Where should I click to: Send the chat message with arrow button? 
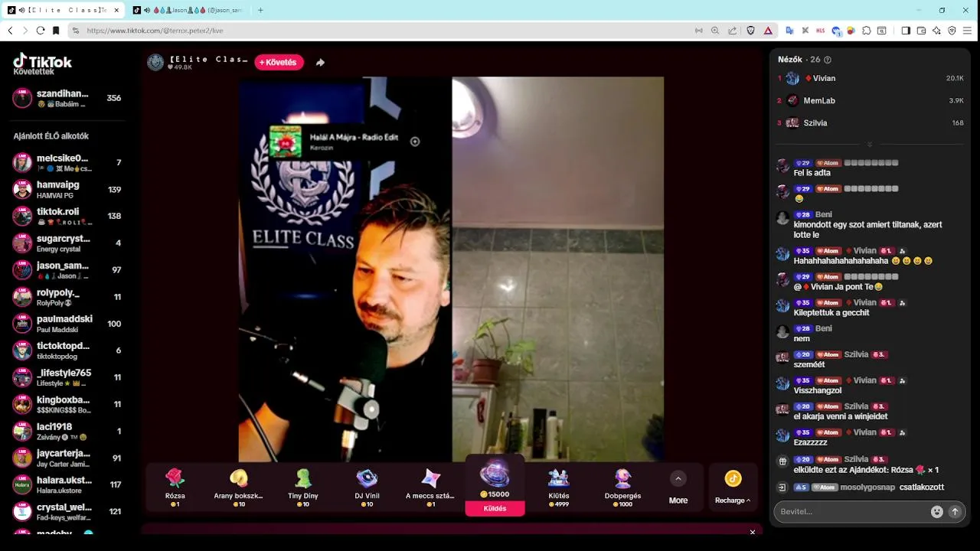(x=955, y=512)
